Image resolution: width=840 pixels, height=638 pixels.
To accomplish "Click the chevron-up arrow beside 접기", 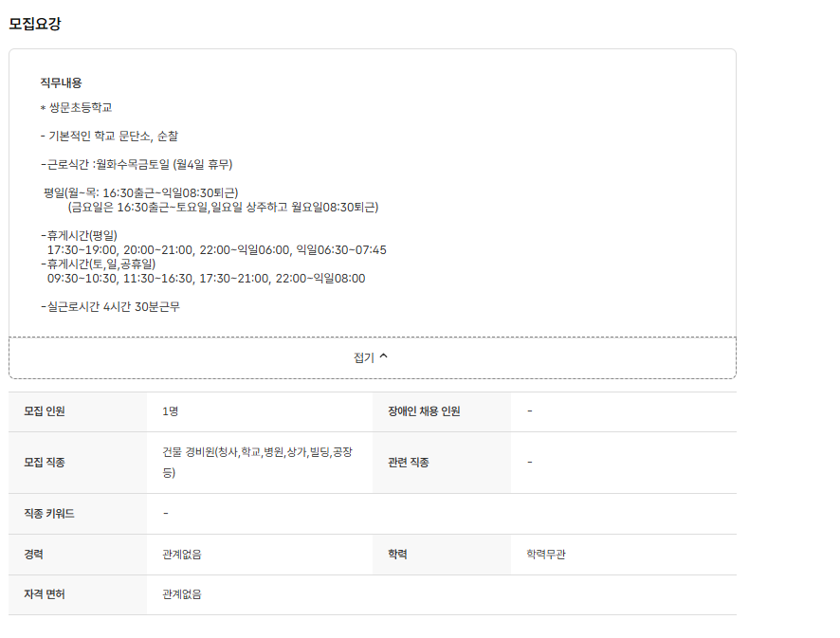I will pos(384,357).
